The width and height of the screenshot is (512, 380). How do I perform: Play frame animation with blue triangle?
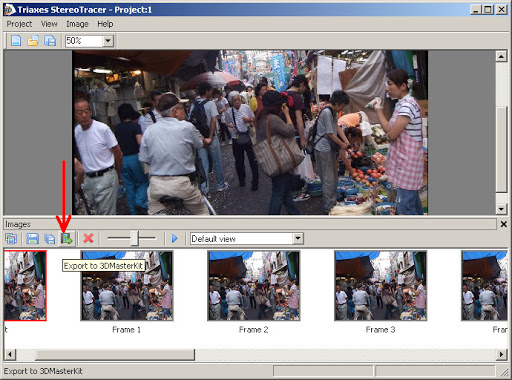[174, 239]
